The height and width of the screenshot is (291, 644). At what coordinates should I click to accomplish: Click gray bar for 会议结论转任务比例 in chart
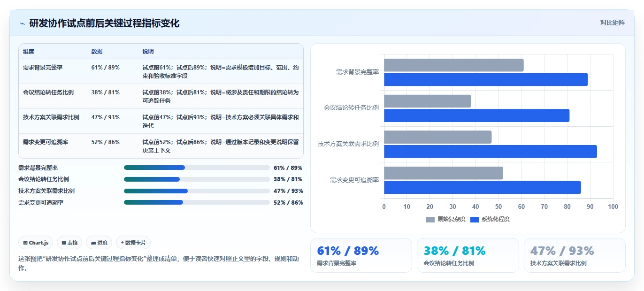pyautogui.click(x=428, y=101)
